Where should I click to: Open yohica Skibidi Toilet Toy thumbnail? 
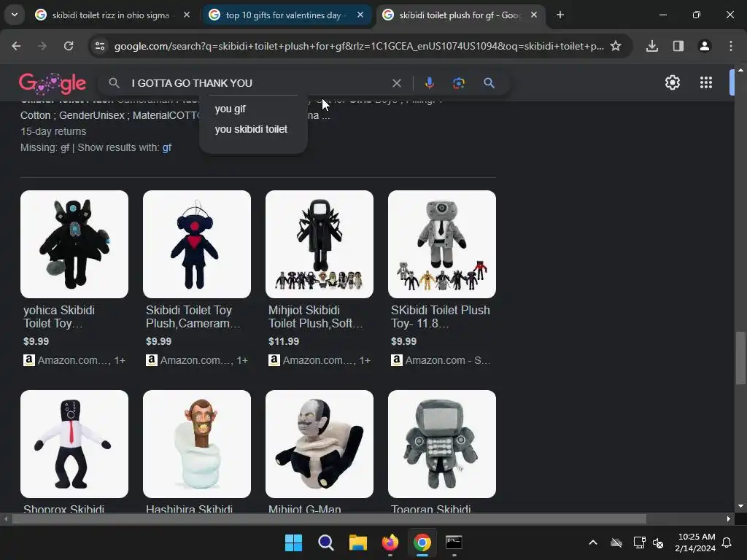pos(74,244)
